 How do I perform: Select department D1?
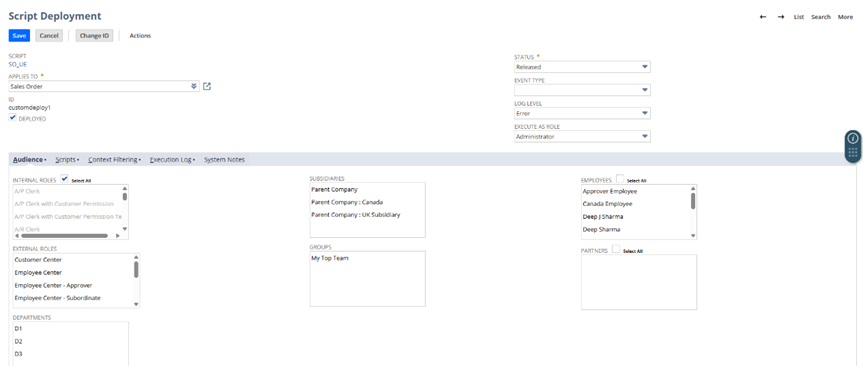(x=18, y=329)
